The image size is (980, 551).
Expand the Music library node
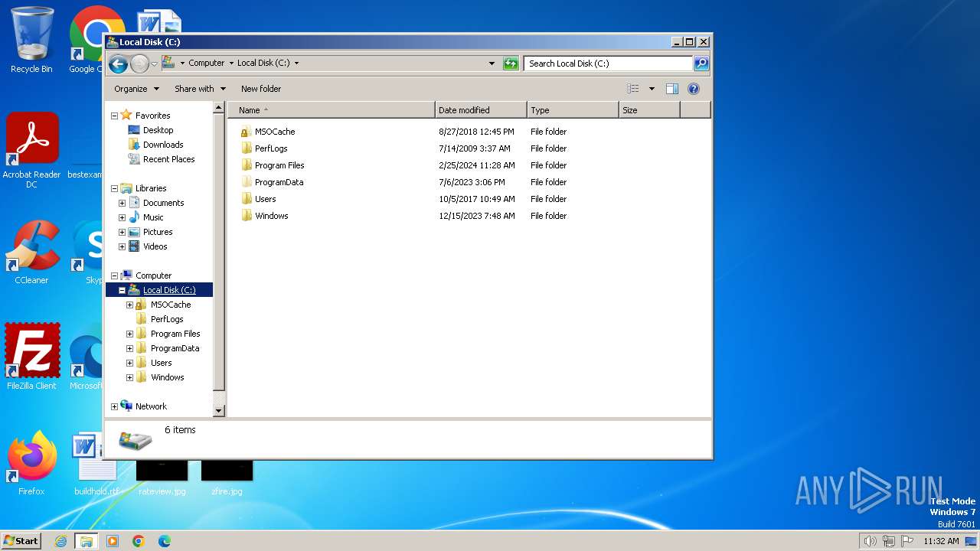(122, 217)
